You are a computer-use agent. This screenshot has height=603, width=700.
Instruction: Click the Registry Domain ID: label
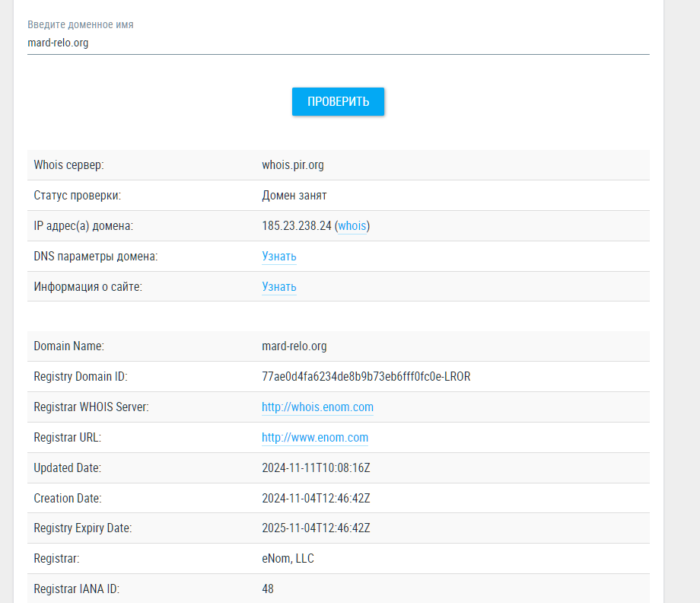[x=81, y=377]
